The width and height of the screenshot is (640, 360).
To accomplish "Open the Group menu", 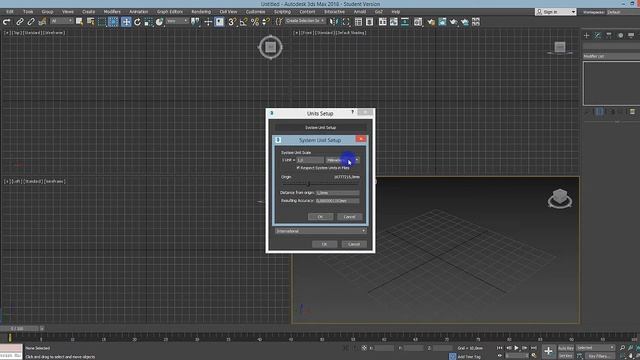I will point(47,12).
